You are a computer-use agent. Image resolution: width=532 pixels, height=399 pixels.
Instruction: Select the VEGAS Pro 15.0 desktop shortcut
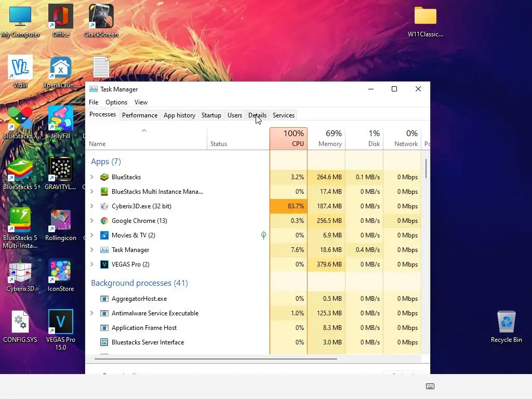pos(61,330)
